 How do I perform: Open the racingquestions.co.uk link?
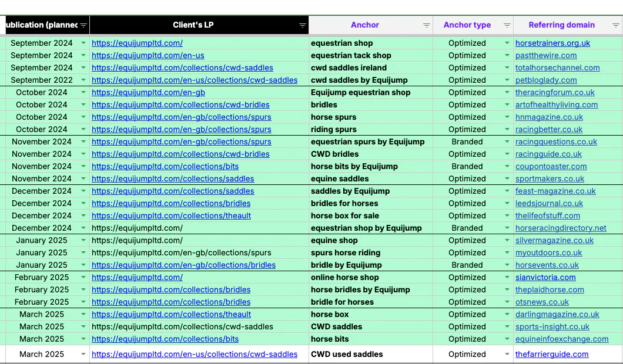tap(556, 141)
